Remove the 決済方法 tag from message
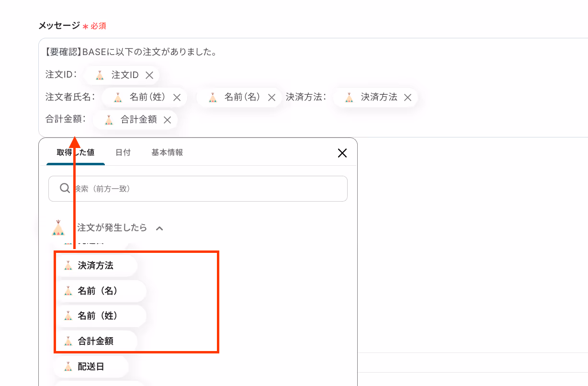This screenshot has width=588, height=386. (407, 97)
